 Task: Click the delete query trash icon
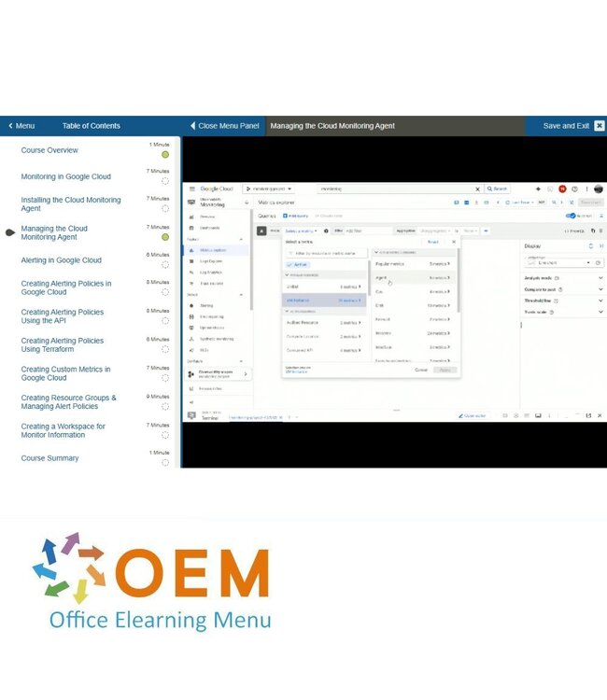point(600,231)
